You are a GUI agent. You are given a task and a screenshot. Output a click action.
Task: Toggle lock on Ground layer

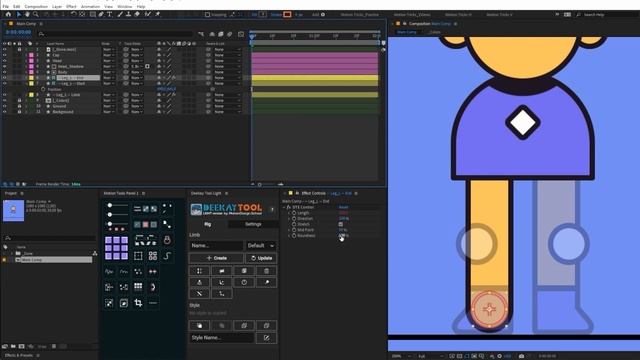point(19,106)
